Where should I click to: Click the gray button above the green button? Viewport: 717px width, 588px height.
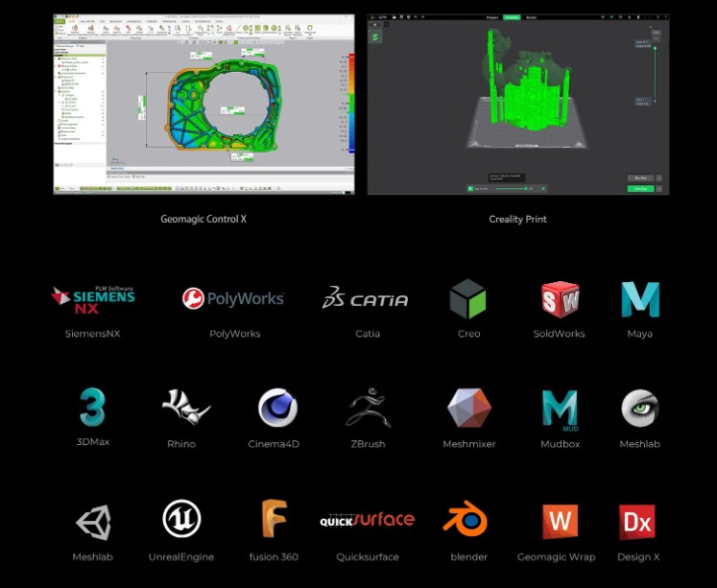640,178
